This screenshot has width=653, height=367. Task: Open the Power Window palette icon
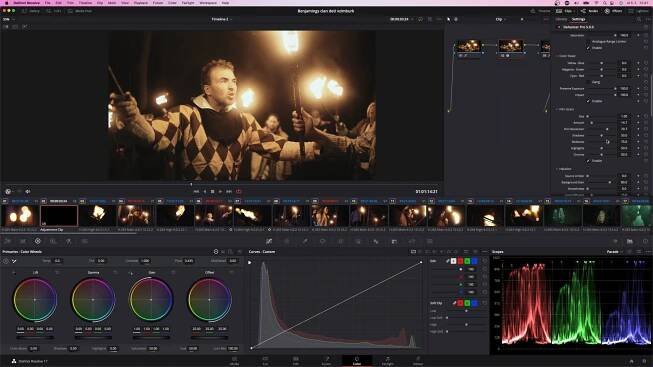point(323,241)
